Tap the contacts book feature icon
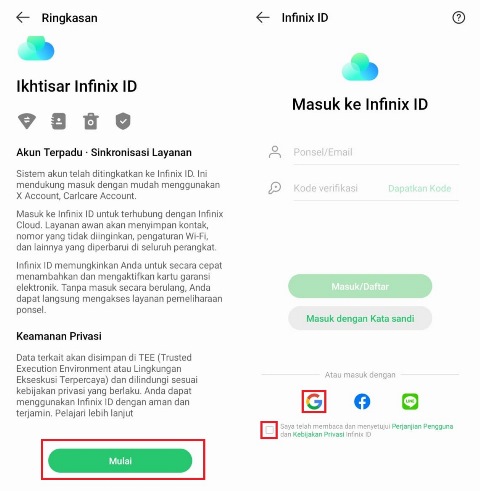Image resolution: width=480 pixels, height=491 pixels. (x=58, y=121)
